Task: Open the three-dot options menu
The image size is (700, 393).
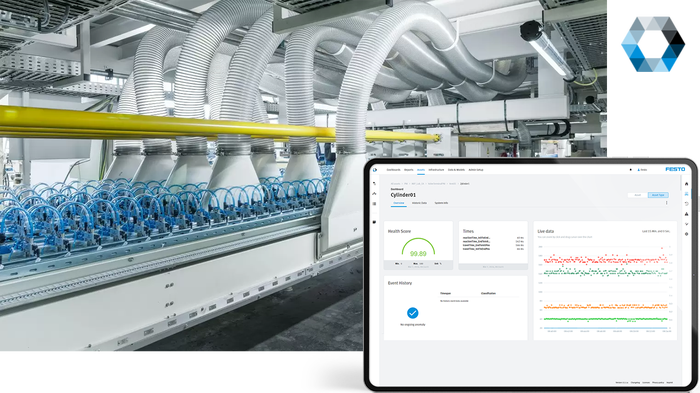Action: coord(667,203)
